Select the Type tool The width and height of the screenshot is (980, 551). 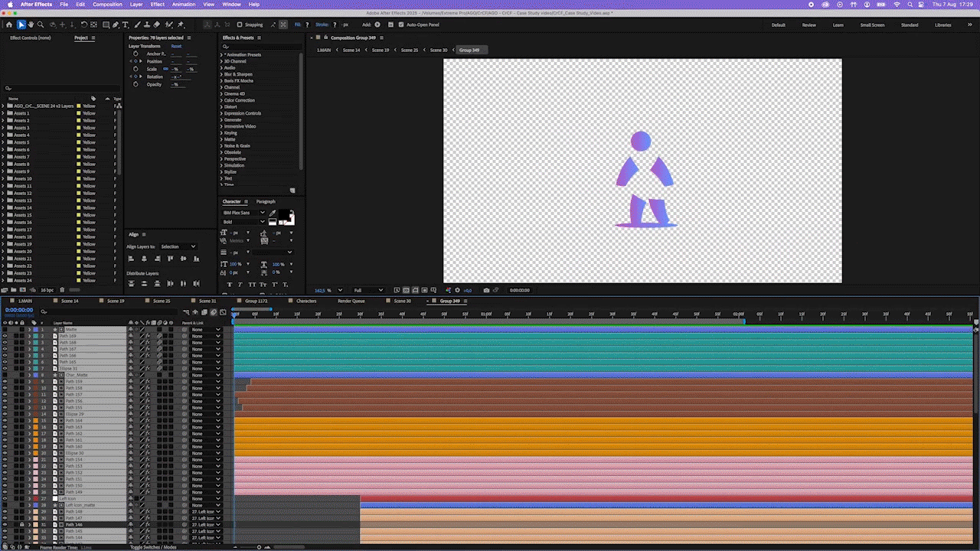pyautogui.click(x=126, y=24)
